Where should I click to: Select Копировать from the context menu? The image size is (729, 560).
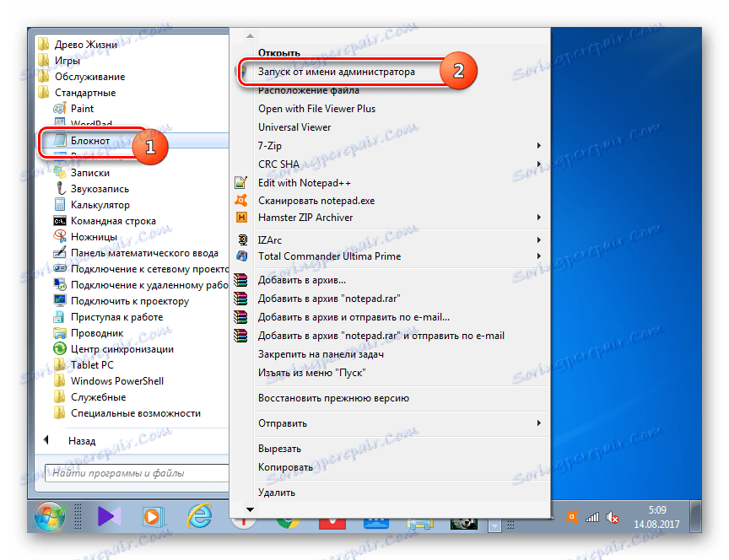click(285, 467)
